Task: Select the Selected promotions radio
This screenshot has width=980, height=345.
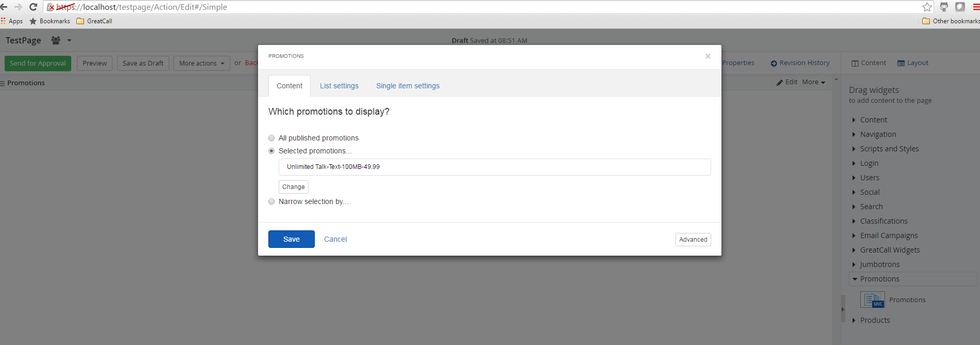Action: coord(271,151)
